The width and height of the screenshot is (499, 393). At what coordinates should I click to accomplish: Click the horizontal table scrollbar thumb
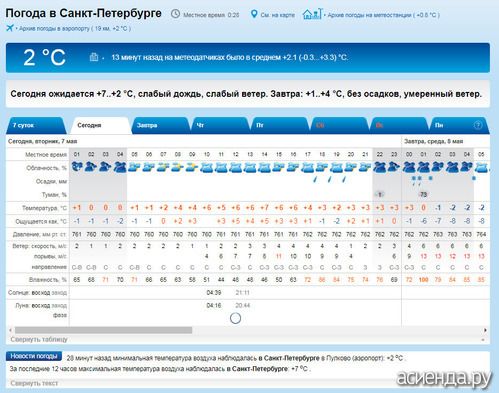103,330
